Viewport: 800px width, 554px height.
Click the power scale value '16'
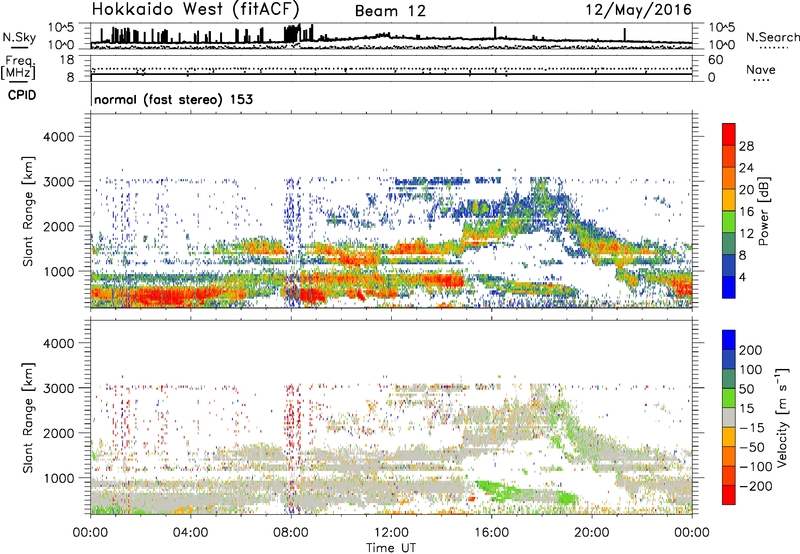pyautogui.click(x=746, y=212)
